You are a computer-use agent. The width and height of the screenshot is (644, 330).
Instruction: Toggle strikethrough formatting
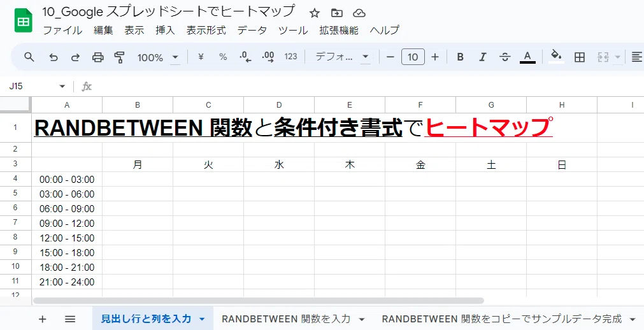coord(504,57)
